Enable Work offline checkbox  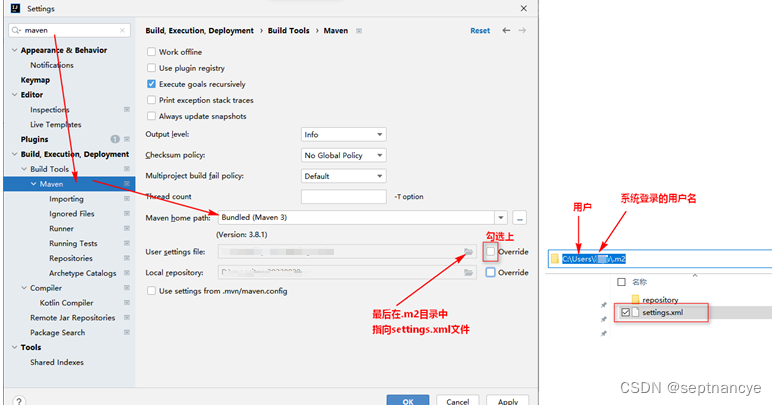[x=151, y=51]
